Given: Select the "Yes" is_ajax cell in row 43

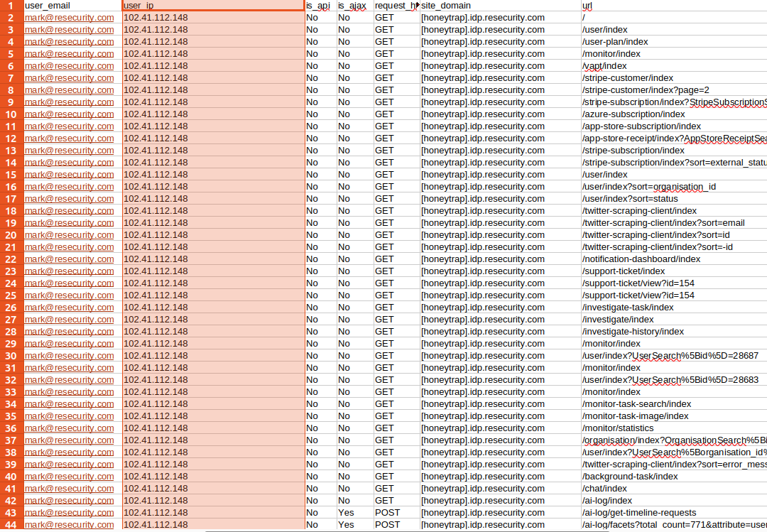Looking at the screenshot, I should (x=354, y=513).
